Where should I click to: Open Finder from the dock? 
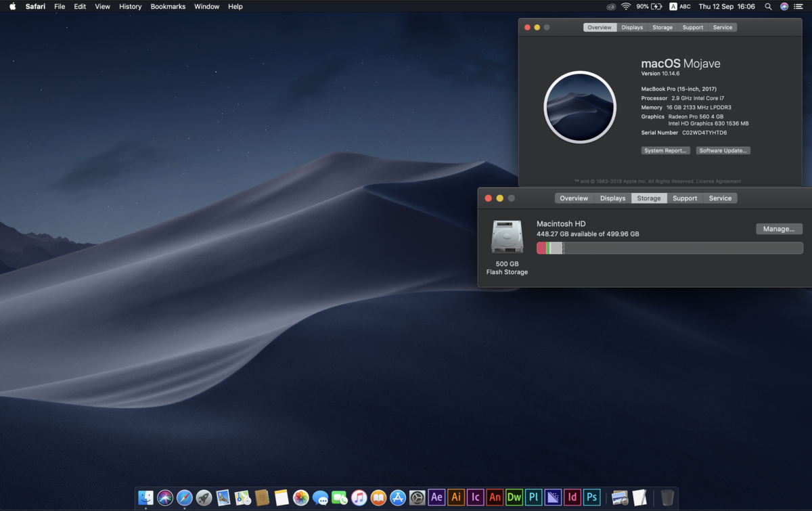click(x=145, y=497)
